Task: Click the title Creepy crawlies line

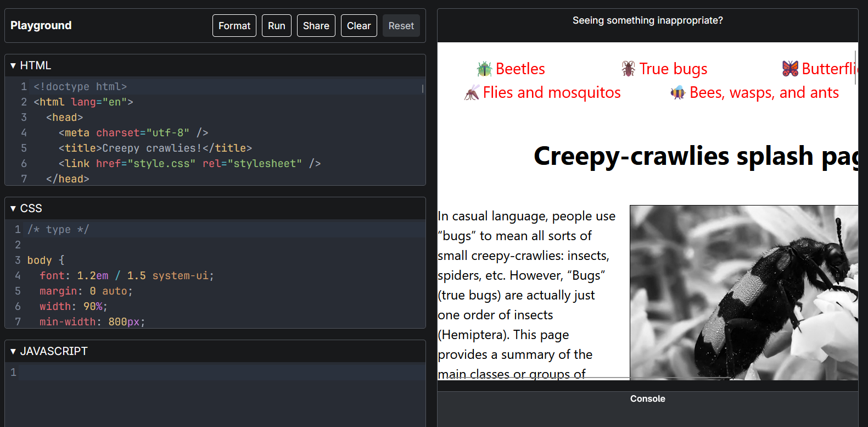Action: coord(155,148)
